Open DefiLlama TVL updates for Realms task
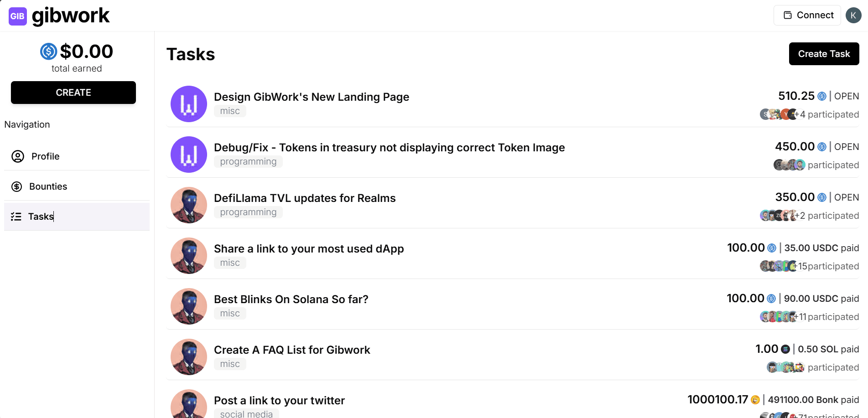 coord(305,198)
